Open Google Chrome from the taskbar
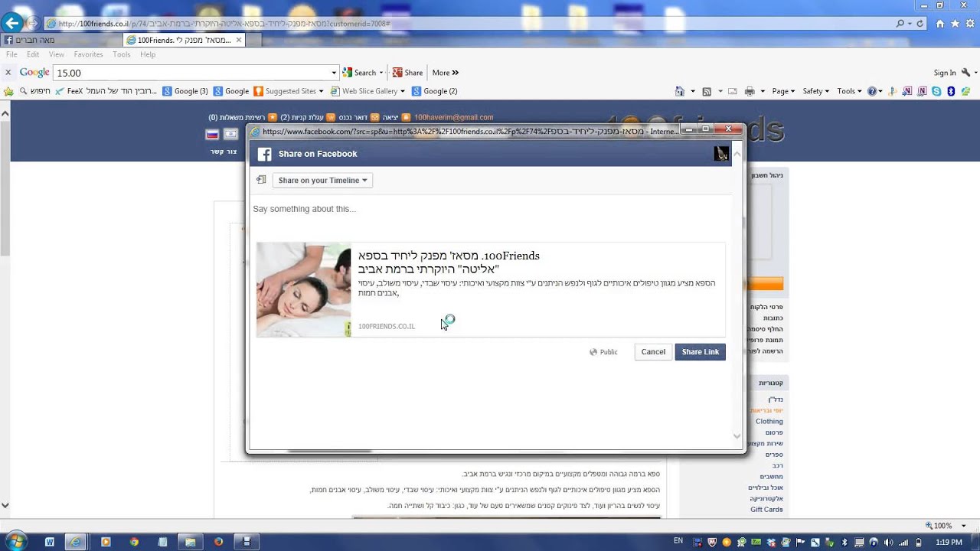Image resolution: width=980 pixels, height=551 pixels. point(134,542)
